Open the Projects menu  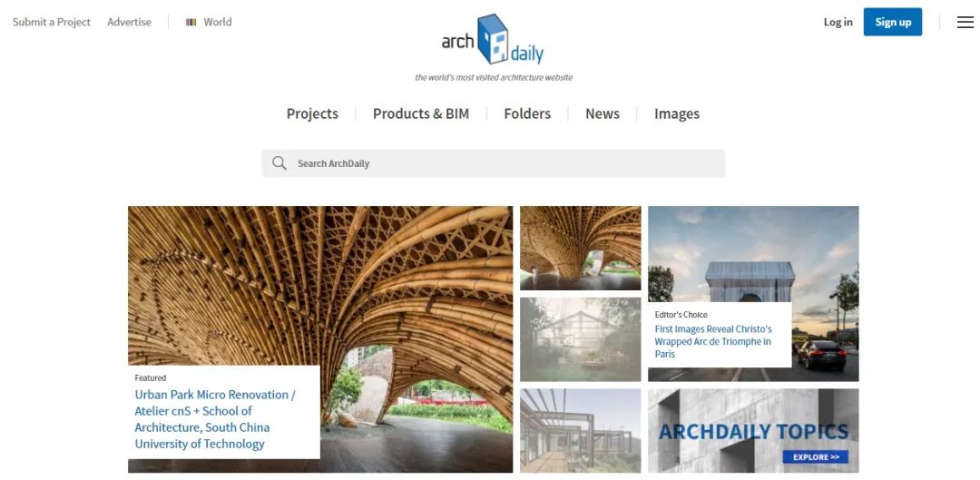312,113
